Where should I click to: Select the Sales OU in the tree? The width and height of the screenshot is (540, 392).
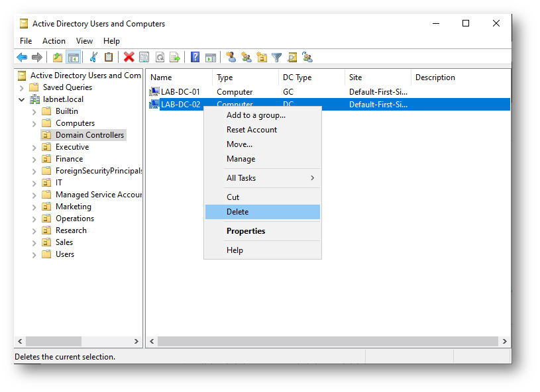(64, 242)
